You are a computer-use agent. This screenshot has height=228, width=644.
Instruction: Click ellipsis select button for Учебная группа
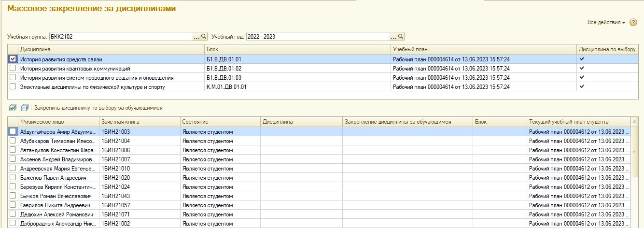196,36
